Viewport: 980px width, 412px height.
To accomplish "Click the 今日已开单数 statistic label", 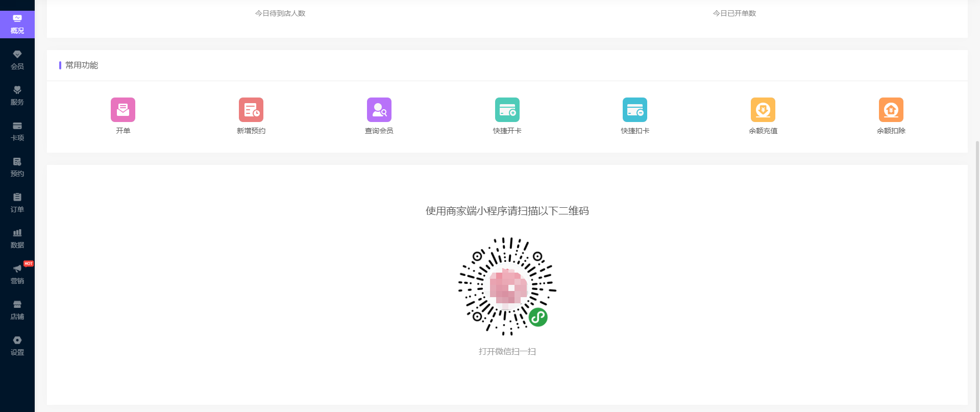I will click(x=734, y=13).
